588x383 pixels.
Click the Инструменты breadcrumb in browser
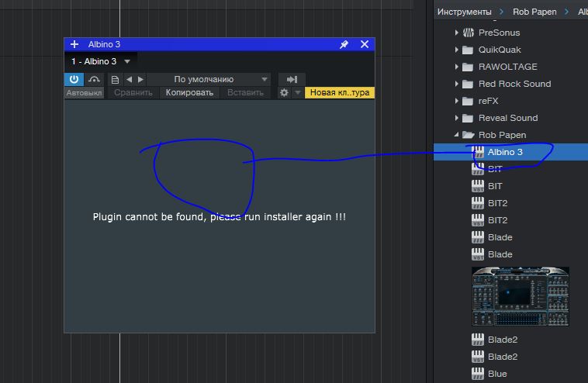click(464, 12)
